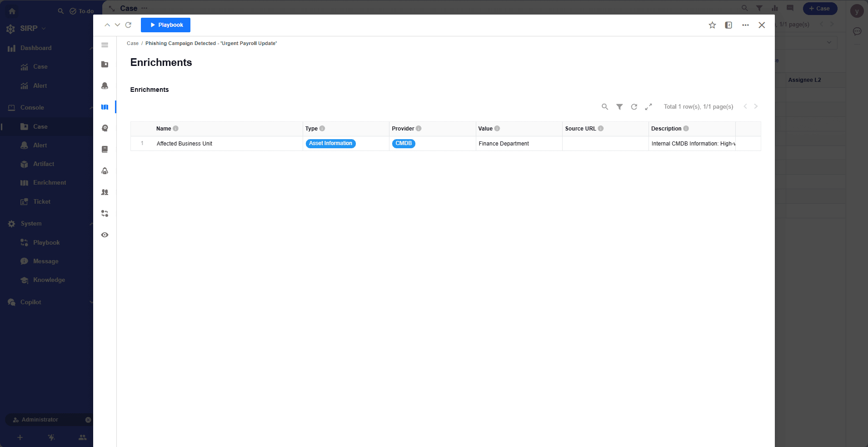Open the three-dots more options menu
This screenshot has height=447, width=868.
[x=745, y=25]
